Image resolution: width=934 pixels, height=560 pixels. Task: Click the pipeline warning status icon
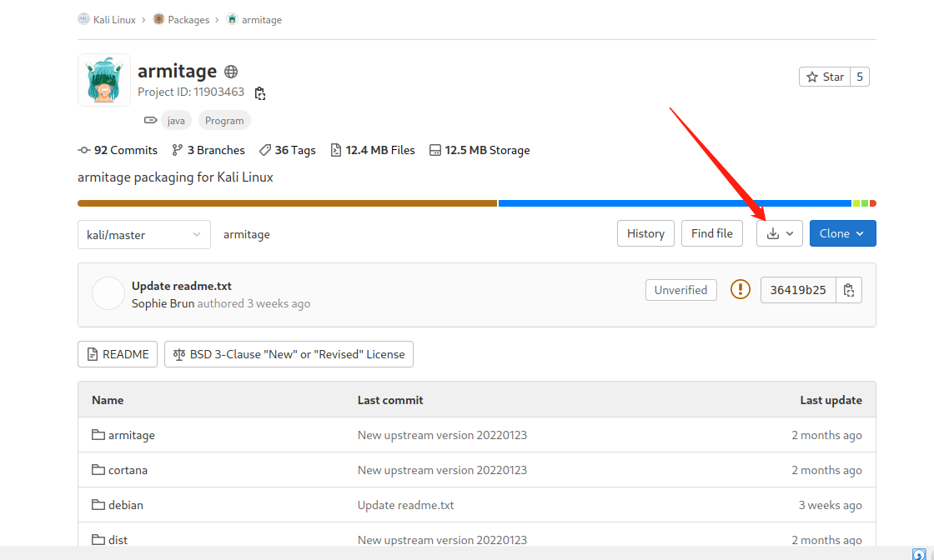click(x=740, y=290)
